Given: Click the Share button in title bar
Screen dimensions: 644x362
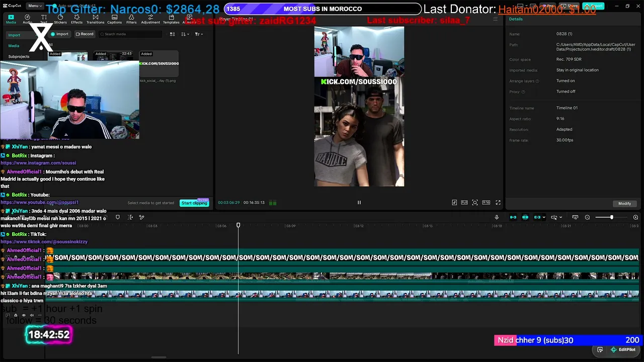Looking at the screenshot, I should tap(570, 6).
